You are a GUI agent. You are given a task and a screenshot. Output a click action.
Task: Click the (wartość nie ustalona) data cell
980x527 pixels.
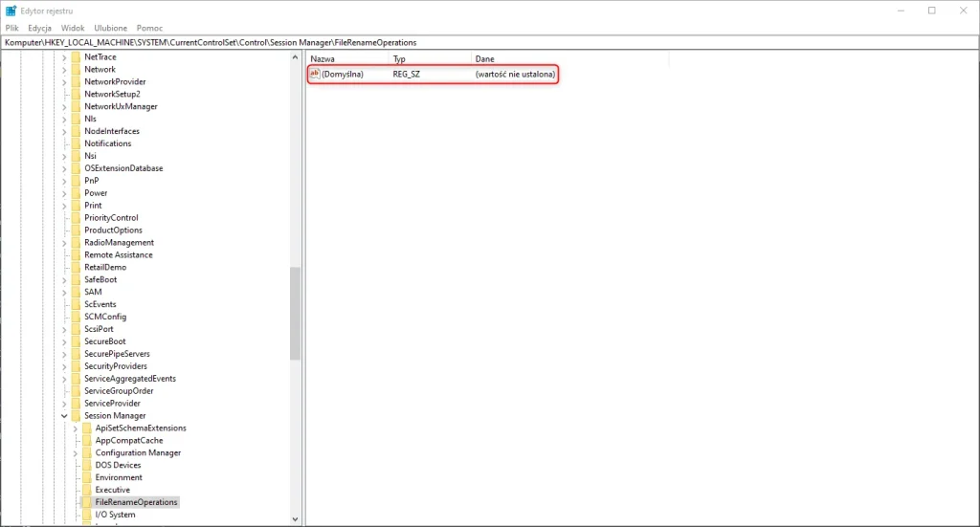click(x=515, y=75)
